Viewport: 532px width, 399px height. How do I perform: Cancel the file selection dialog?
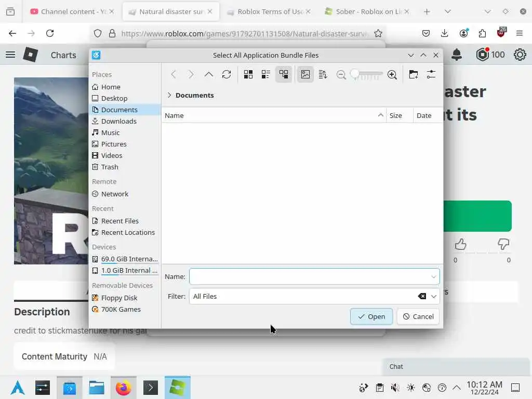coord(418,316)
